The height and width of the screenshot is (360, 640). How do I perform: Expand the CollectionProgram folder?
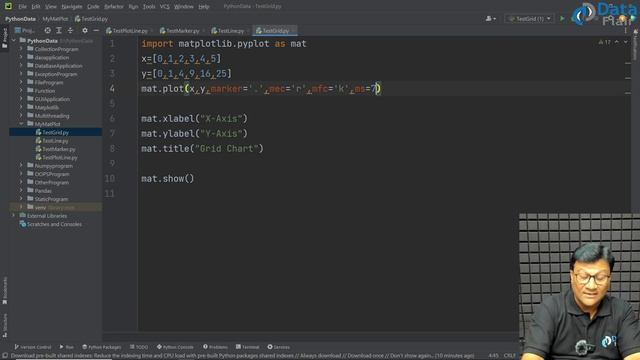21,49
